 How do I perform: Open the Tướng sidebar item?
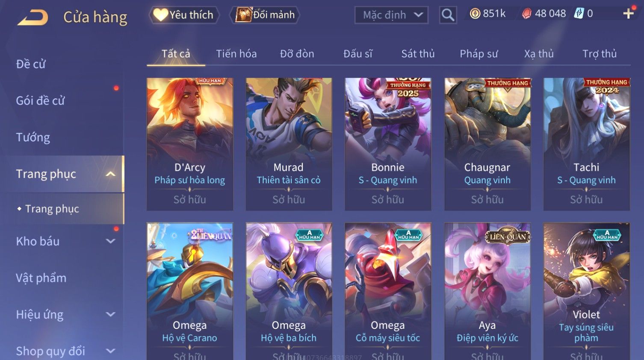click(x=33, y=138)
